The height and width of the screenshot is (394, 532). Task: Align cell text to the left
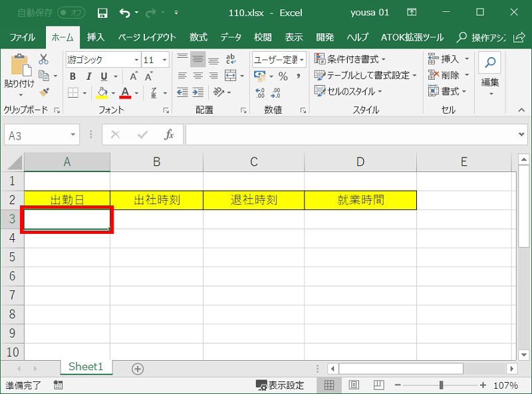click(x=182, y=76)
